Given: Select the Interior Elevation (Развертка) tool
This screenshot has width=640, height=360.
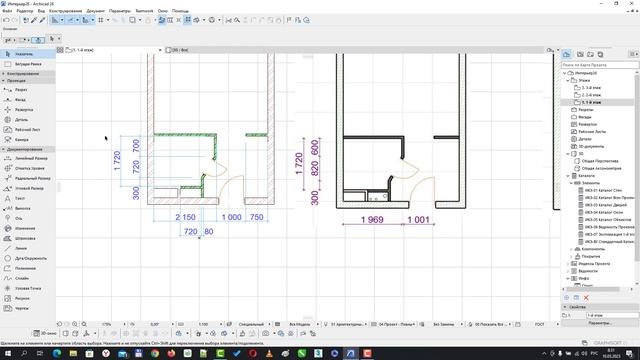Looking at the screenshot, I should pyautogui.click(x=28, y=110).
